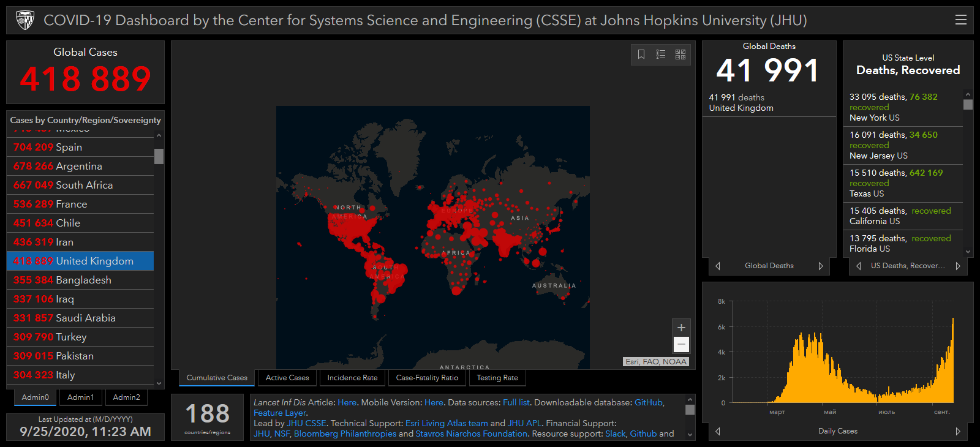980x447 pixels.
Task: Click New York US deaths entry
Action: [903, 107]
